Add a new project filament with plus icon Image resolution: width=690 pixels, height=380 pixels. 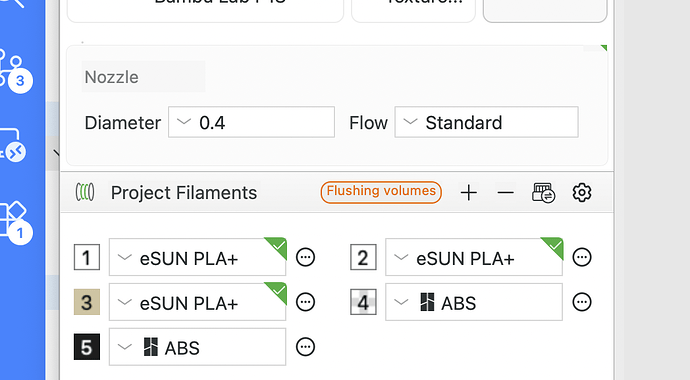(x=469, y=193)
